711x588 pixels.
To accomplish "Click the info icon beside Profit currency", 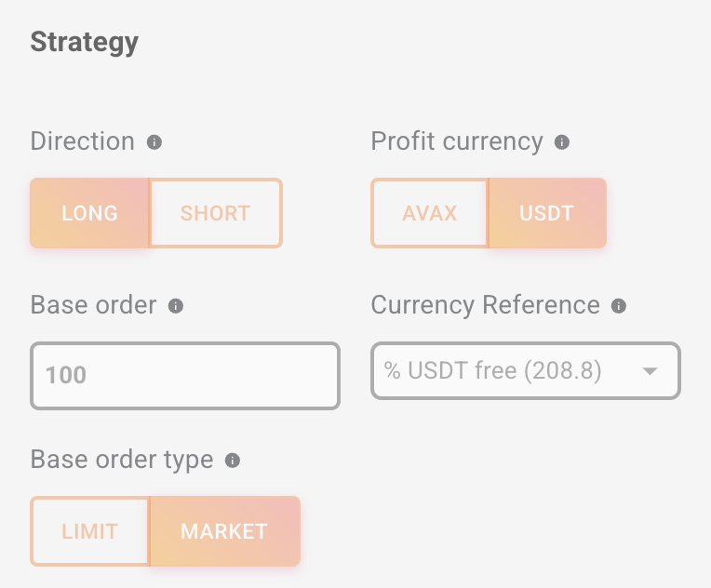I will (x=561, y=142).
